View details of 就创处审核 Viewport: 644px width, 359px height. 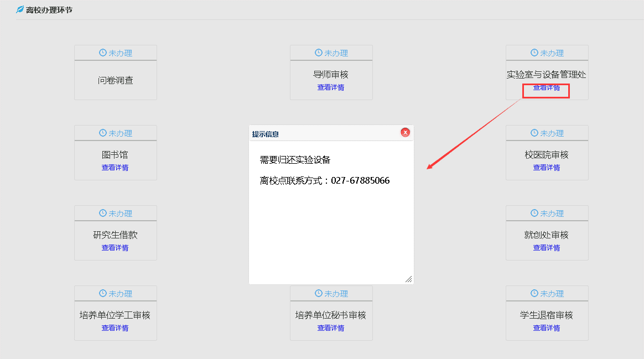point(546,248)
